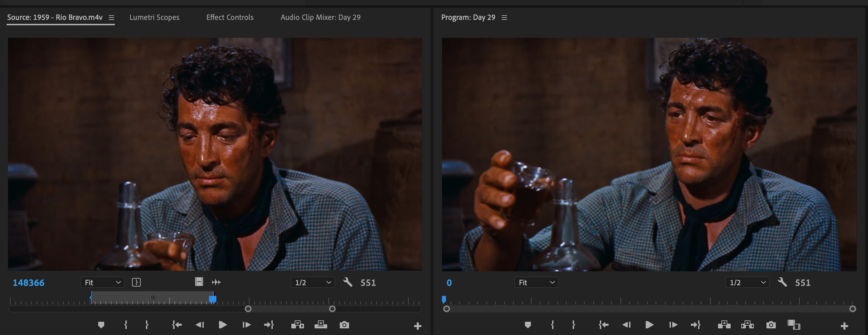Play the Source monitor clip
This screenshot has width=868, height=335.
[222, 325]
